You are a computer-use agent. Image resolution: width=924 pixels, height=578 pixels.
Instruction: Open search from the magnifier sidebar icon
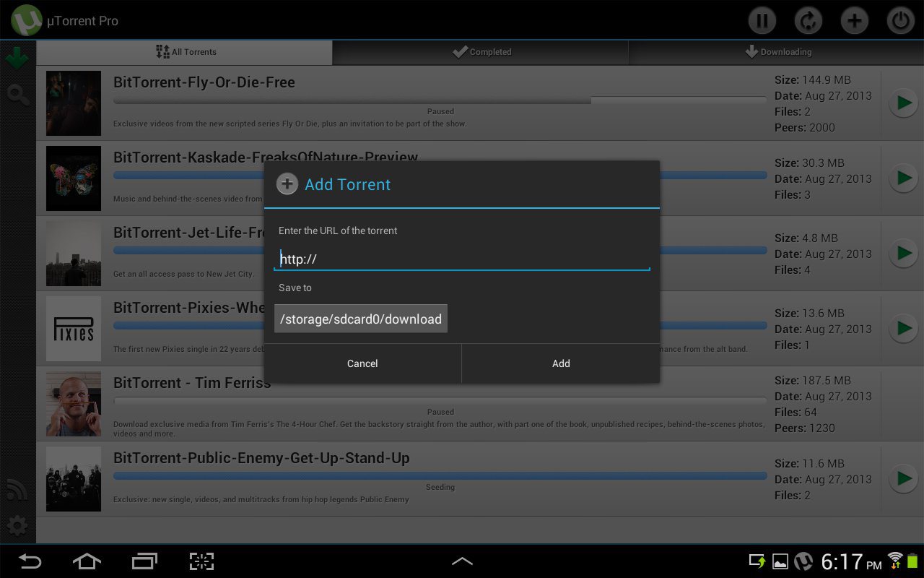click(x=17, y=95)
